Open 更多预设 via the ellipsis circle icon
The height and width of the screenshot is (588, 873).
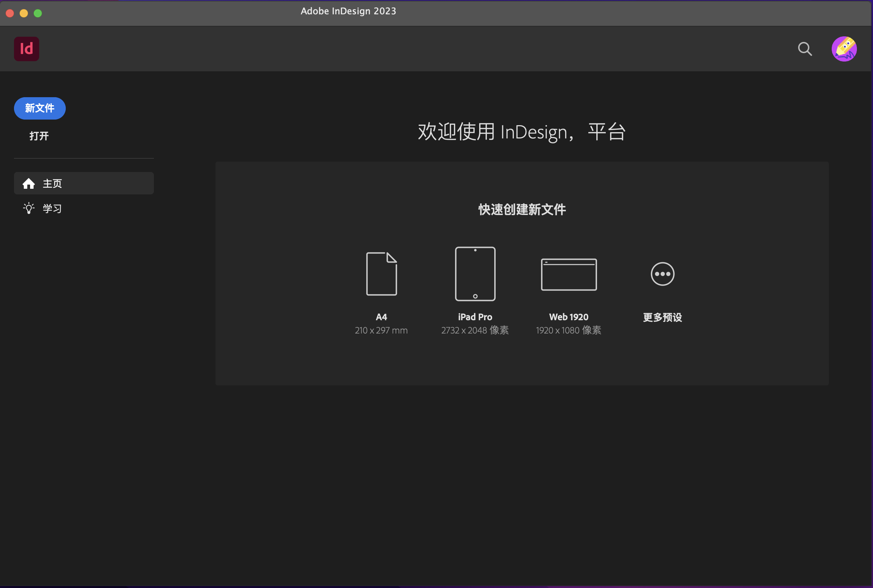[x=662, y=274]
